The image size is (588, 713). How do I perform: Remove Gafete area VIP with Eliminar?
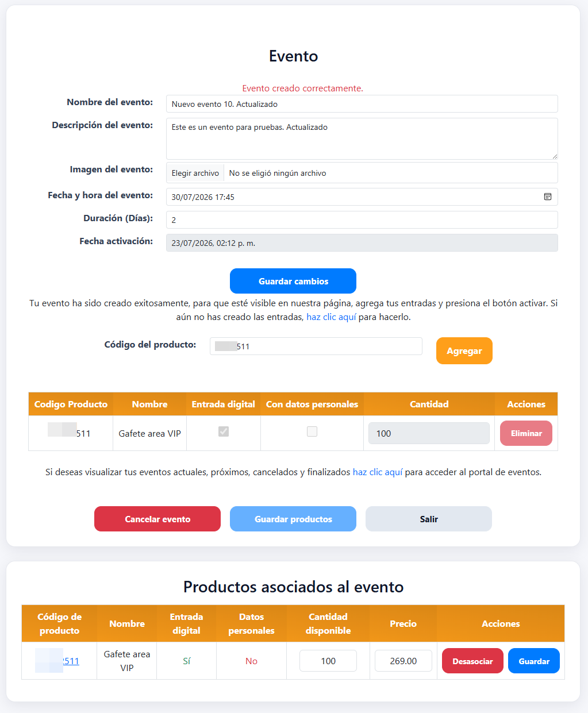(526, 433)
